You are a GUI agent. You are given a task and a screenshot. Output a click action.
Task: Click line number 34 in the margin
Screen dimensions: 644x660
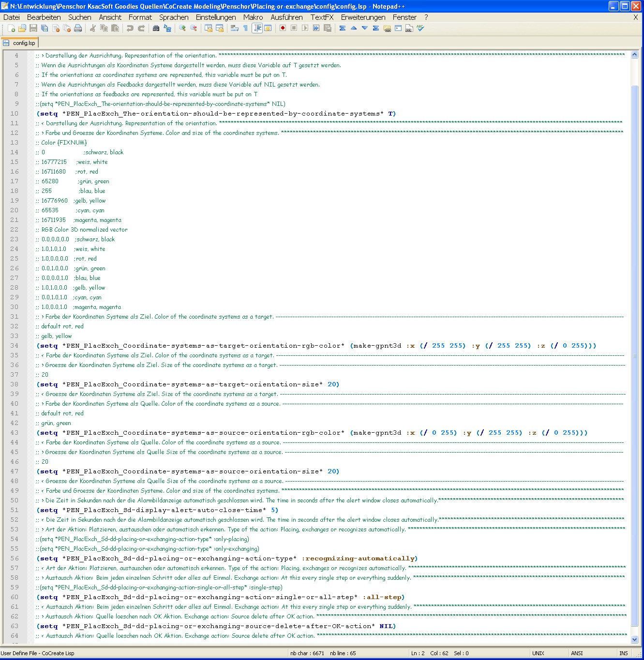click(x=15, y=346)
